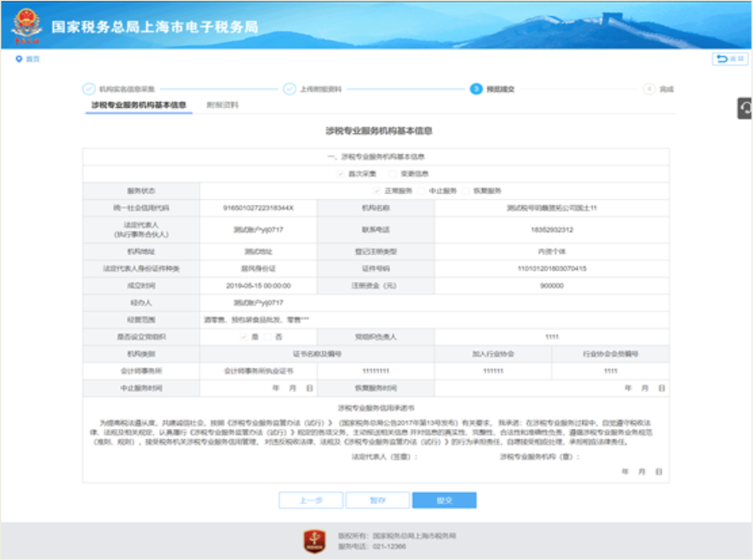
Task: Click the blue 提交 submit button
Action: [x=444, y=500]
